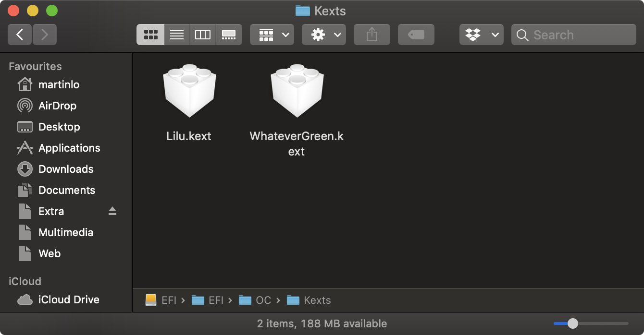Open AirDrop from the sidebar
Image resolution: width=644 pixels, height=335 pixels.
point(57,106)
